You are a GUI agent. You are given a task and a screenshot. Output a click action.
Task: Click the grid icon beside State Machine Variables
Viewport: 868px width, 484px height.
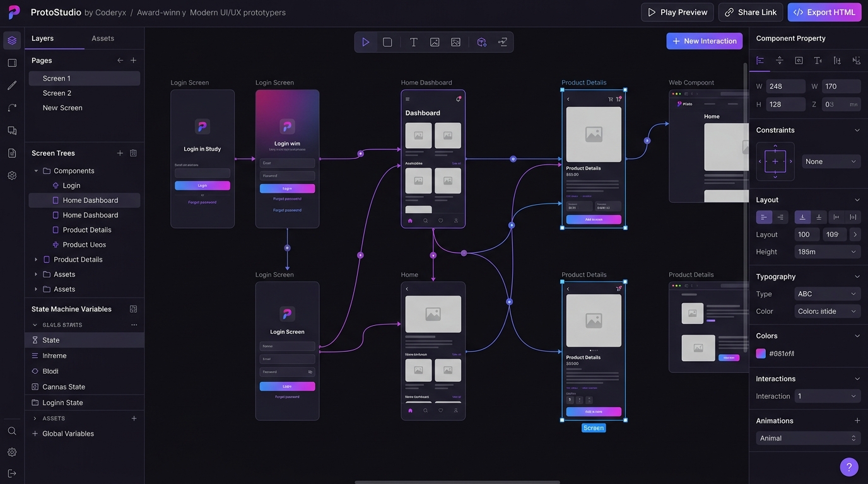133,309
